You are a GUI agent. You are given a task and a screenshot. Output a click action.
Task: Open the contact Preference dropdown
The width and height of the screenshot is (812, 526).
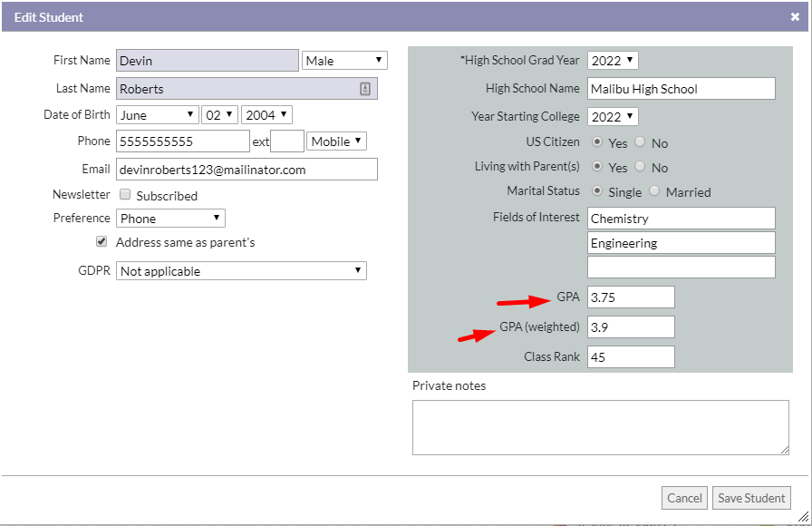click(171, 219)
